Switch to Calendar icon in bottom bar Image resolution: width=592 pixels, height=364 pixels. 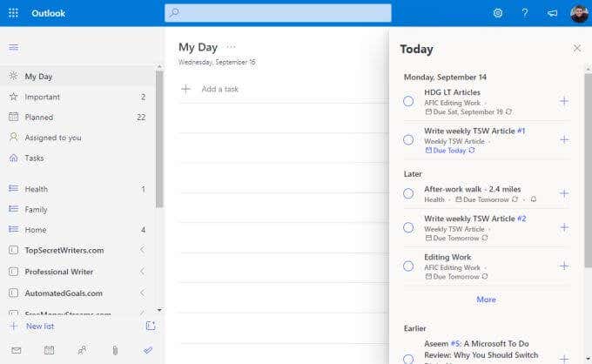coord(49,350)
